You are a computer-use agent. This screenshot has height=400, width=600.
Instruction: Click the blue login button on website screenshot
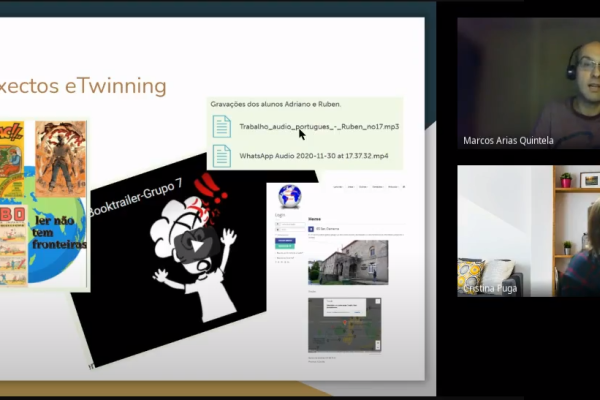285,241
